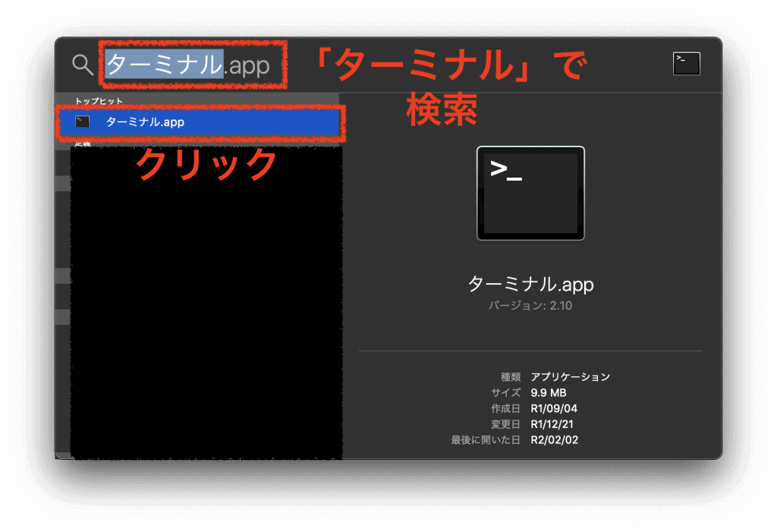The image size is (777, 532).
Task: Click the アプリケーション kind value
Action: click(571, 377)
